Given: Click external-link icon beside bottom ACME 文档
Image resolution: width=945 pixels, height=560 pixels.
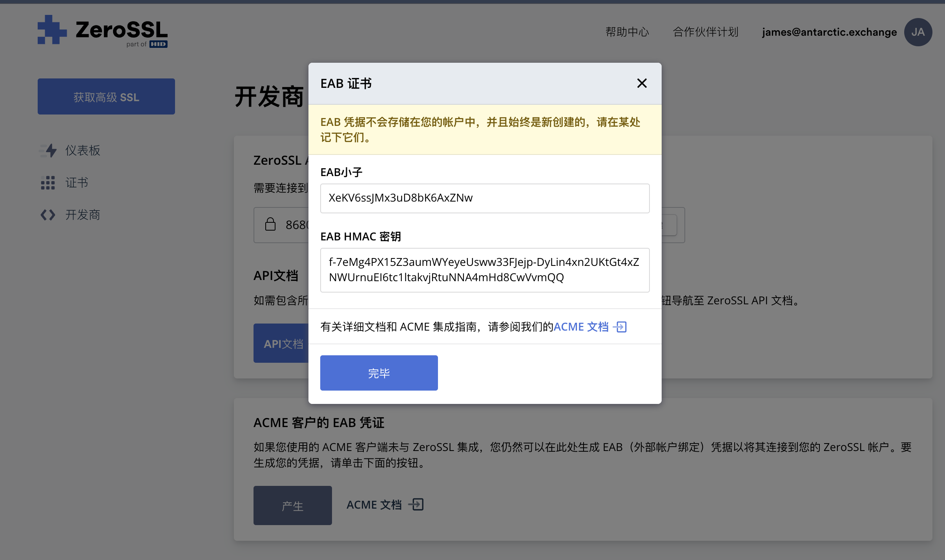Looking at the screenshot, I should (x=416, y=504).
